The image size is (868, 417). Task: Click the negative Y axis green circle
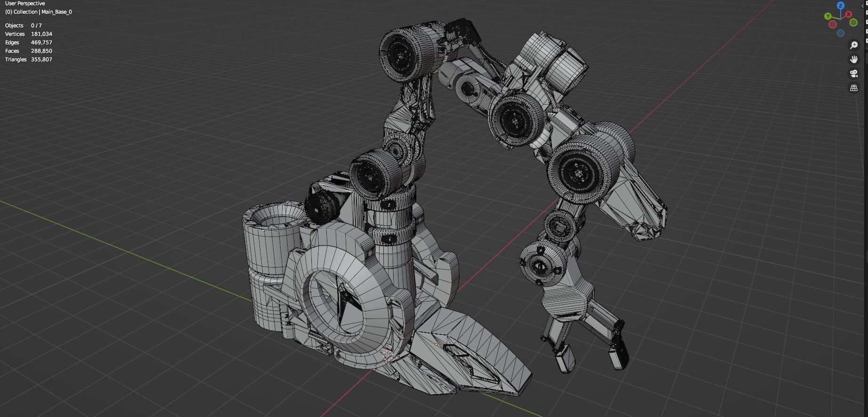(x=853, y=23)
